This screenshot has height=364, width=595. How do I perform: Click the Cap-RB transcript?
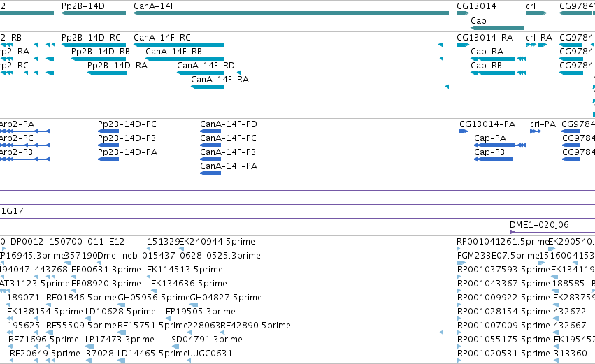click(499, 73)
